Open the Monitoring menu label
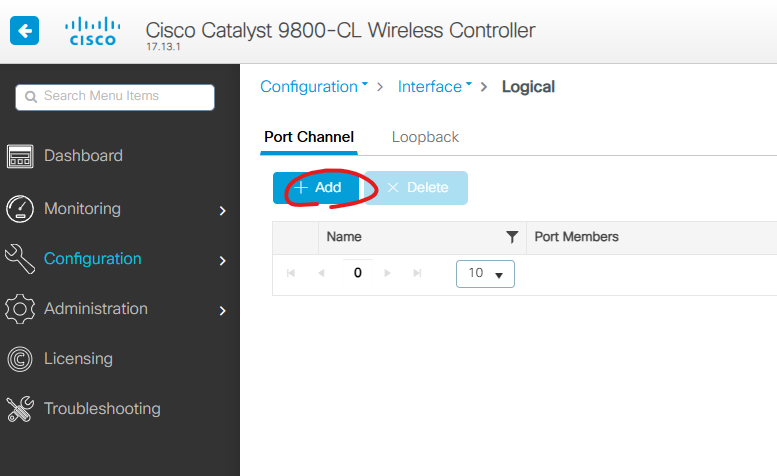 coord(82,209)
